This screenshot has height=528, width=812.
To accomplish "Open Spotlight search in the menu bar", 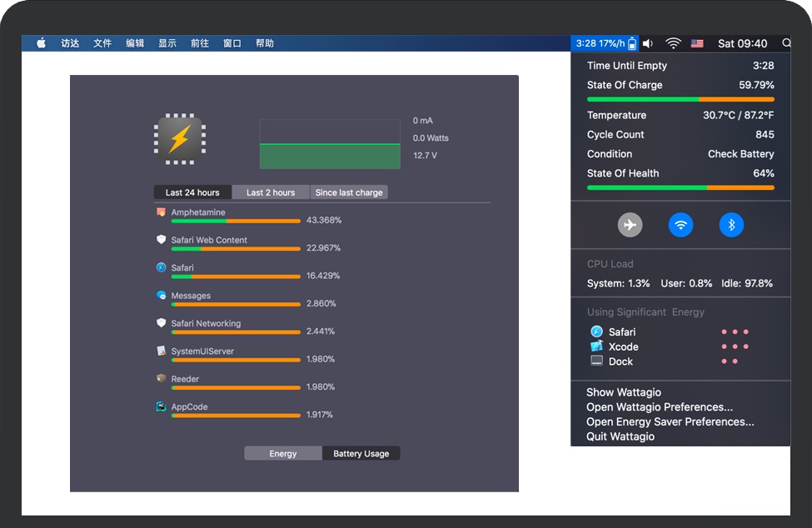I will pos(785,42).
